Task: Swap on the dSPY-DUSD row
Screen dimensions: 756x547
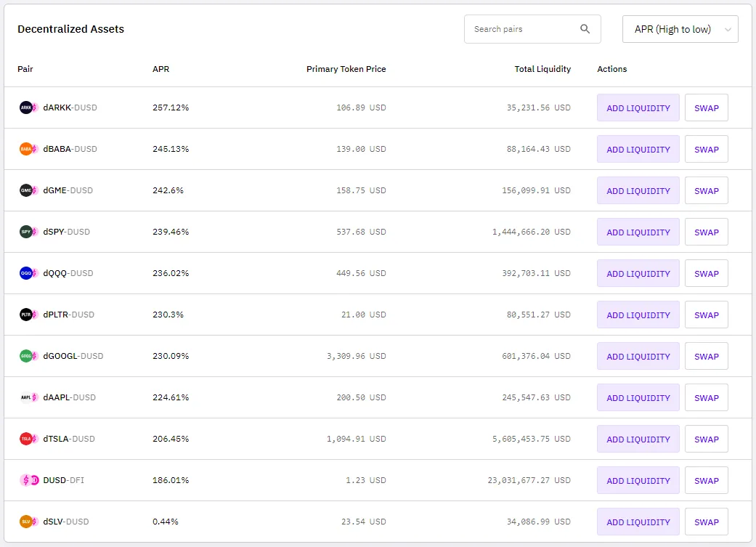Action: coord(707,232)
